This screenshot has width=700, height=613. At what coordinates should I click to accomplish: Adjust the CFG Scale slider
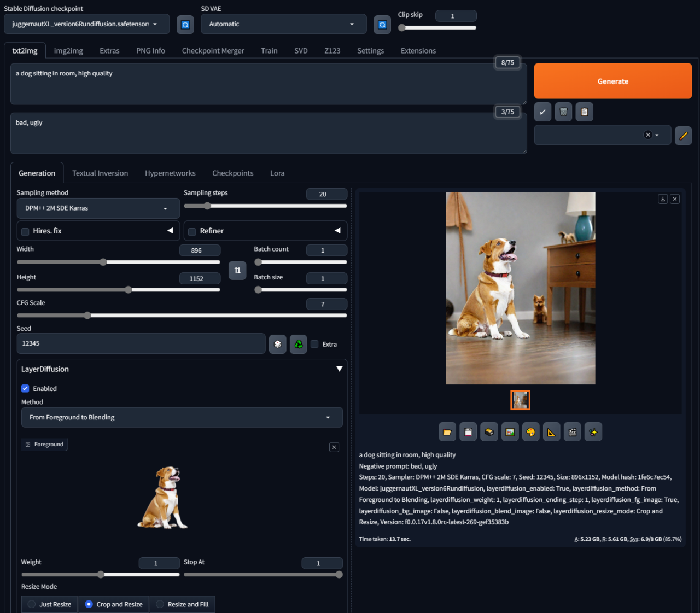pyautogui.click(x=182, y=316)
